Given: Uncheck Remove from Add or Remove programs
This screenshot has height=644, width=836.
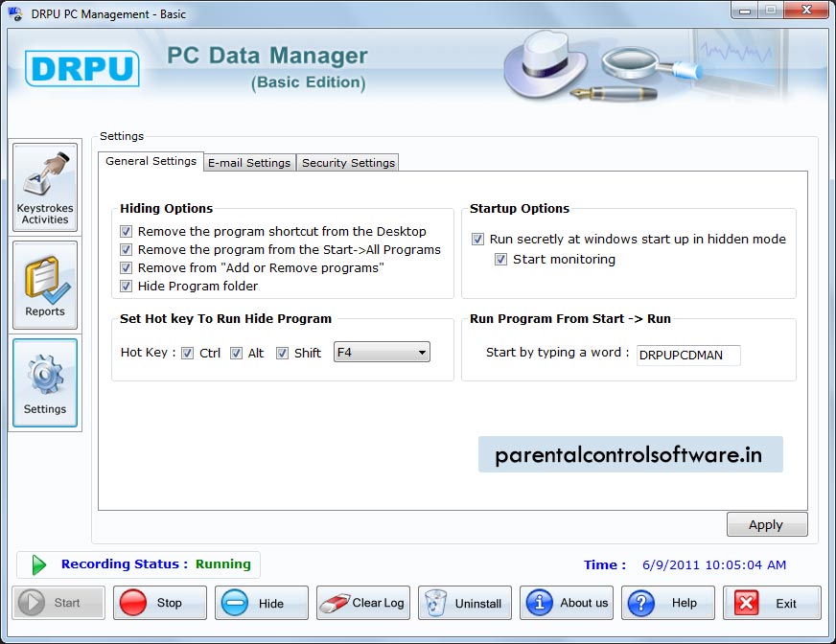Looking at the screenshot, I should [x=126, y=267].
